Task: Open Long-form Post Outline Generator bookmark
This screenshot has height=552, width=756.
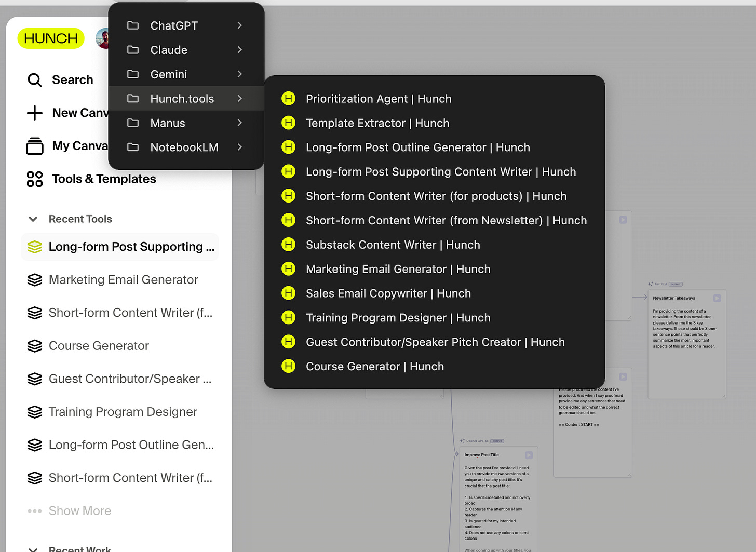Action: coord(435,147)
